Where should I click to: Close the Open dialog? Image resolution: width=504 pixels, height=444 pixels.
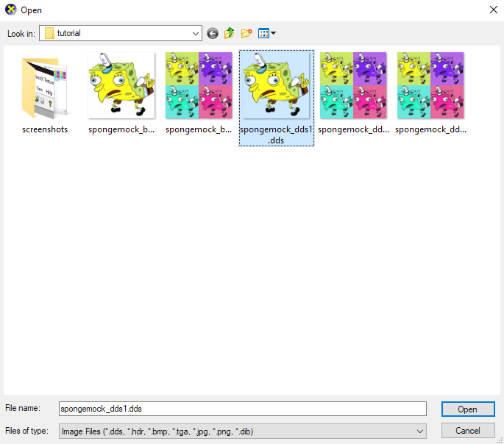click(x=494, y=10)
